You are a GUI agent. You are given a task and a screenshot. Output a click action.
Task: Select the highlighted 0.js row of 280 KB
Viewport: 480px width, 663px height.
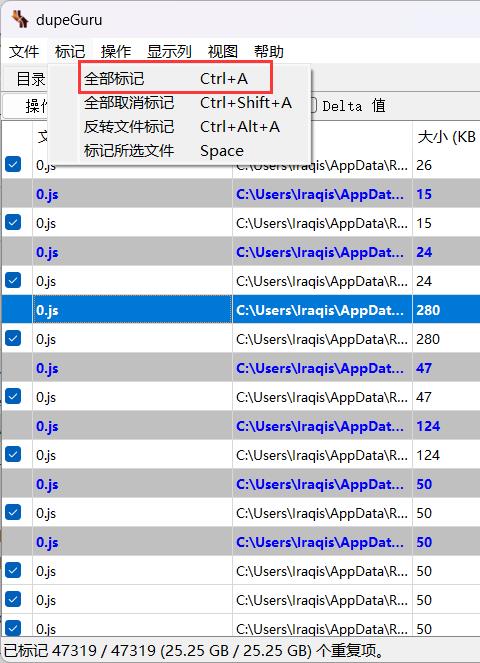[241, 310]
